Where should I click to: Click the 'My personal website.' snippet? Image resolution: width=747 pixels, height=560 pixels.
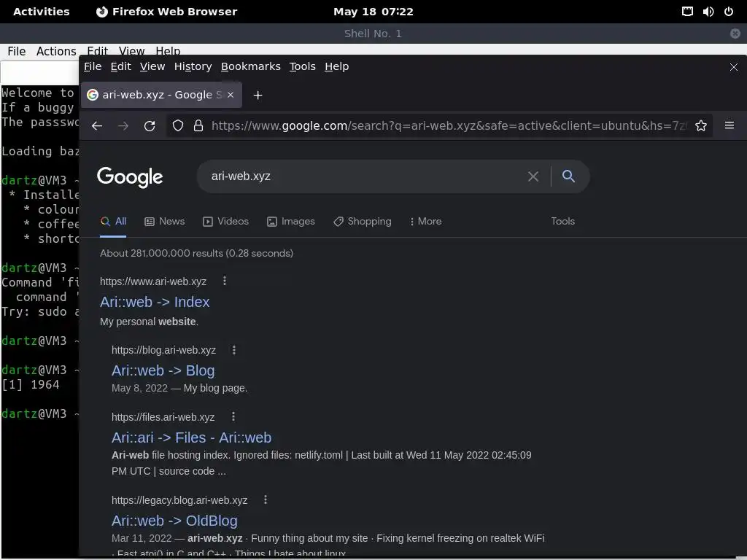click(x=149, y=322)
